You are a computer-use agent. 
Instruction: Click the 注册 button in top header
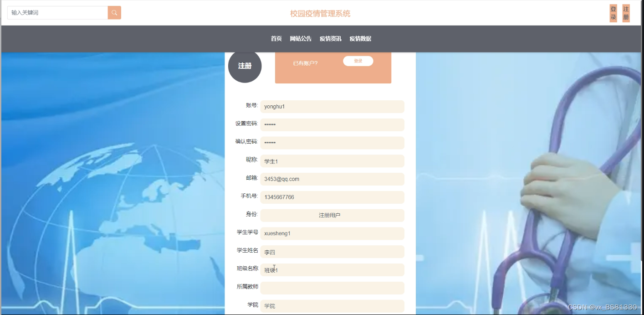[626, 13]
